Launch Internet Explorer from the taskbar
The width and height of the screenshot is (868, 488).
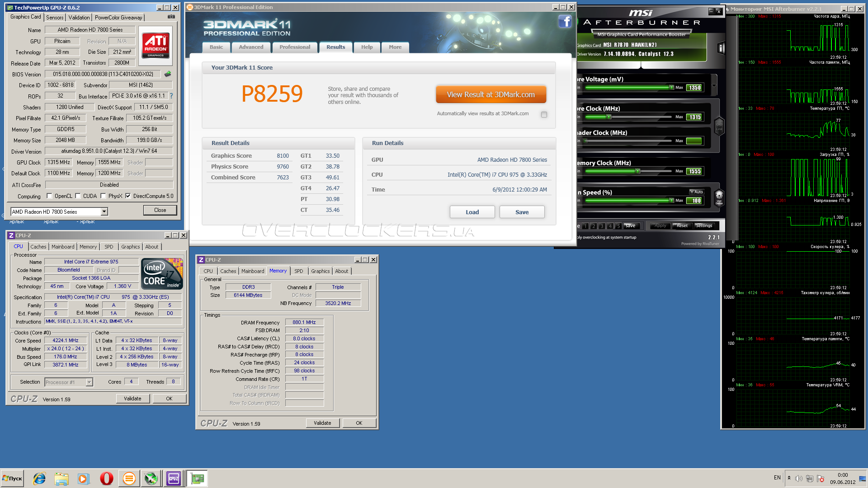(x=39, y=478)
